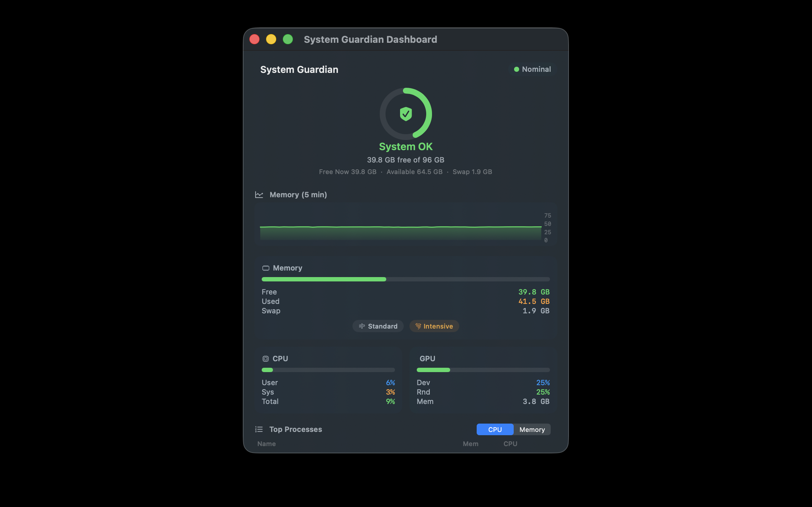Select Intensive memory cleanup mode

(x=434, y=326)
